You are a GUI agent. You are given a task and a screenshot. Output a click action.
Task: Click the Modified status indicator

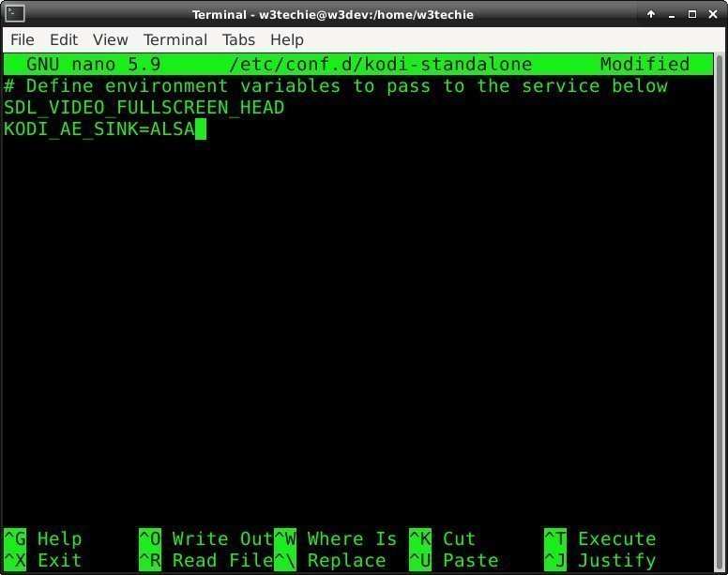[x=645, y=64]
